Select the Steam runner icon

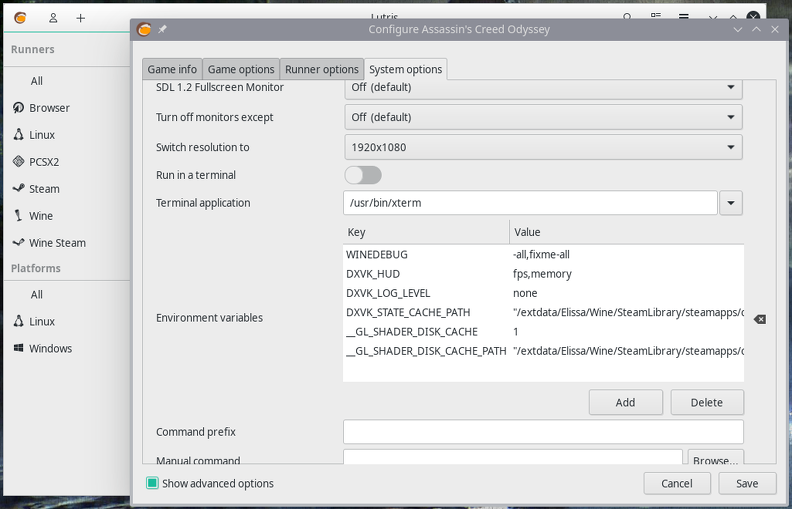(18, 188)
